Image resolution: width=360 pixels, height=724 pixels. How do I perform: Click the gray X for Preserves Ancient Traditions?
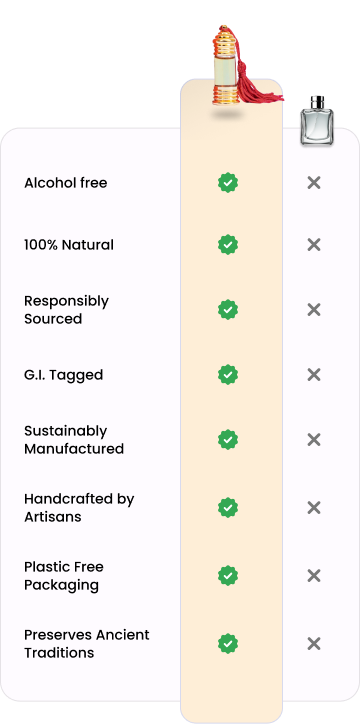coord(314,644)
